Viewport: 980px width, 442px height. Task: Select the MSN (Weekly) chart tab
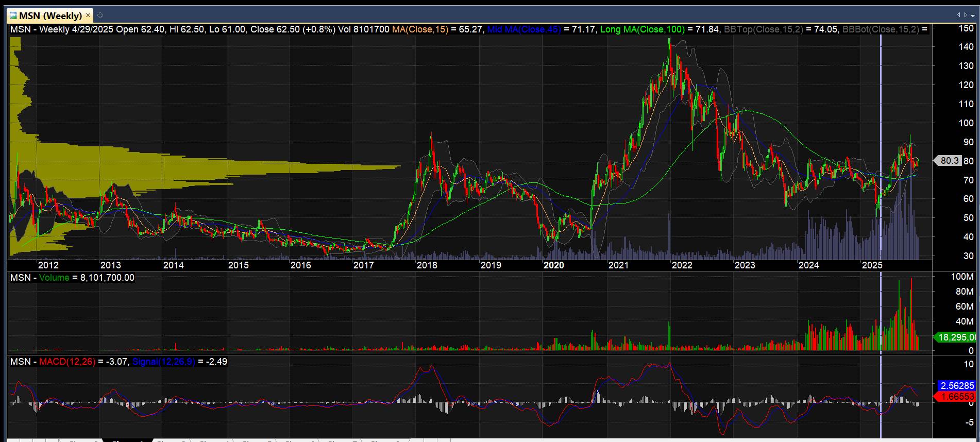(50, 16)
